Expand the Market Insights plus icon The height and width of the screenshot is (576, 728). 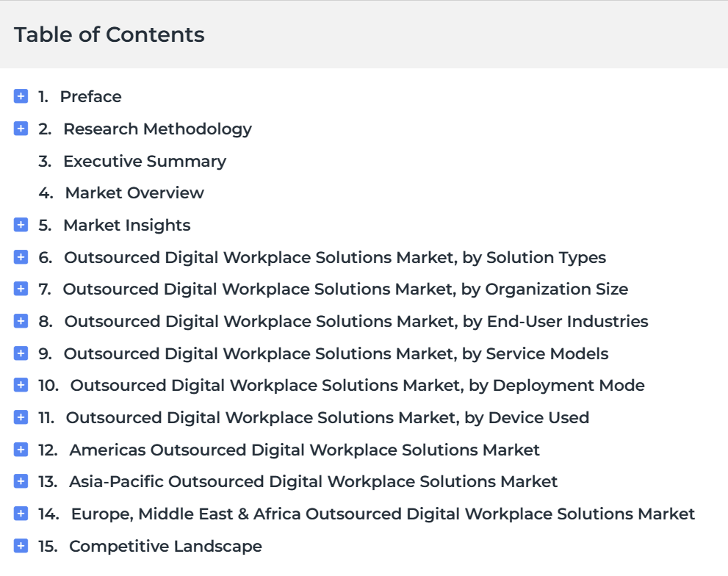pyautogui.click(x=21, y=225)
